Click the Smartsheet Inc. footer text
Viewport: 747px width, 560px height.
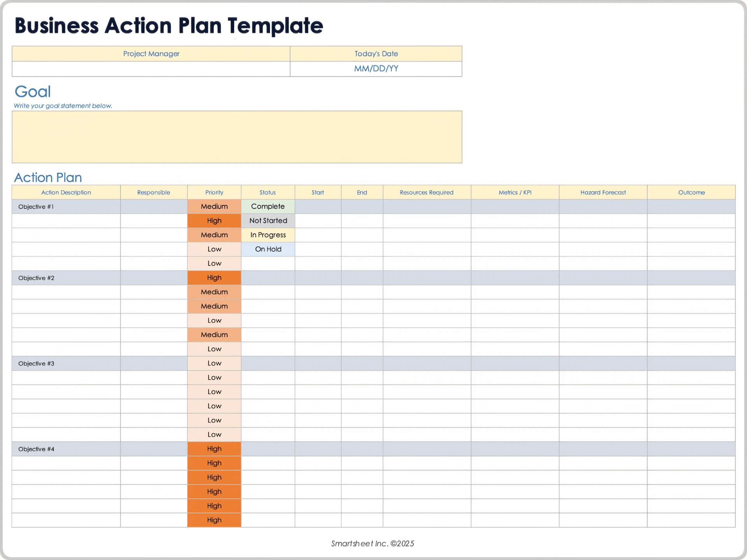click(x=372, y=544)
